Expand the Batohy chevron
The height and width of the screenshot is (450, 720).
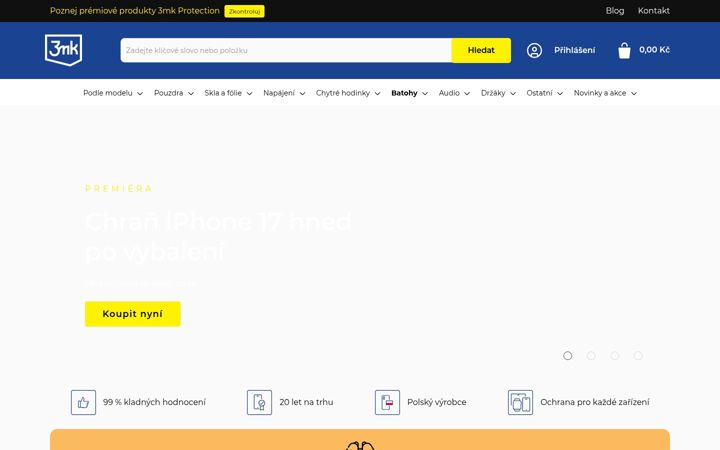425,94
